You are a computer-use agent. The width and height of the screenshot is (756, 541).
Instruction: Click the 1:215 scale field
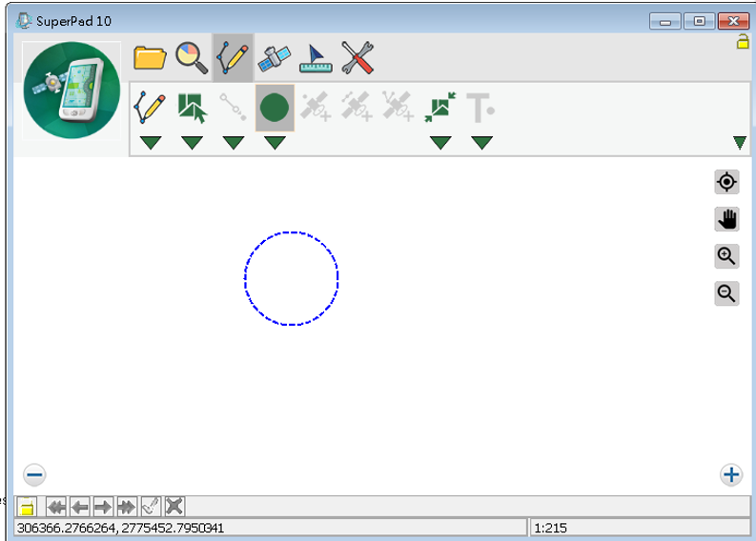(641, 528)
